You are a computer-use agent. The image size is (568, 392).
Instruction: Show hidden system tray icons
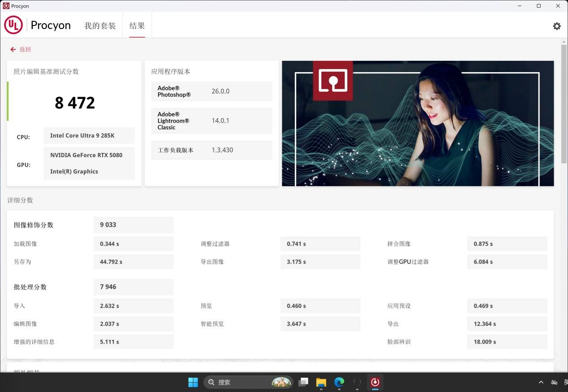point(541,382)
